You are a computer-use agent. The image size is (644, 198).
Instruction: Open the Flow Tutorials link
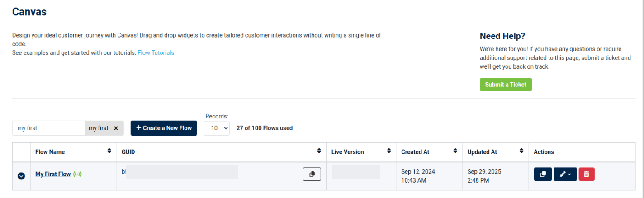click(x=156, y=52)
